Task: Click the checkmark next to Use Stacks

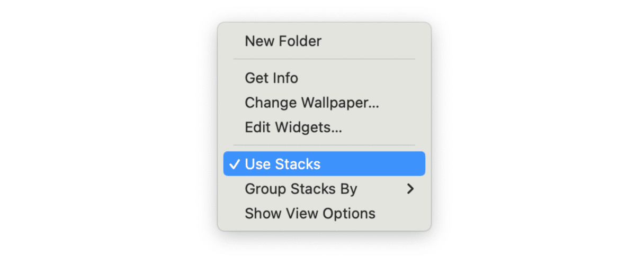Action: [x=233, y=164]
